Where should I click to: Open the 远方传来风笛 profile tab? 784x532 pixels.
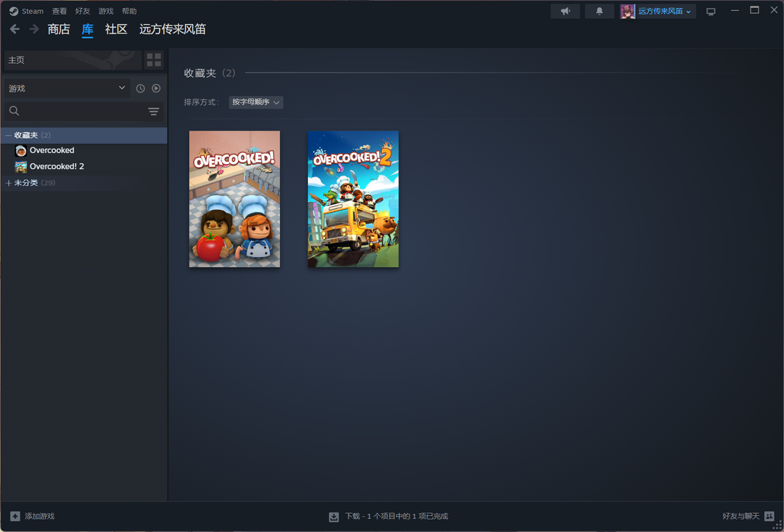pyautogui.click(x=173, y=30)
